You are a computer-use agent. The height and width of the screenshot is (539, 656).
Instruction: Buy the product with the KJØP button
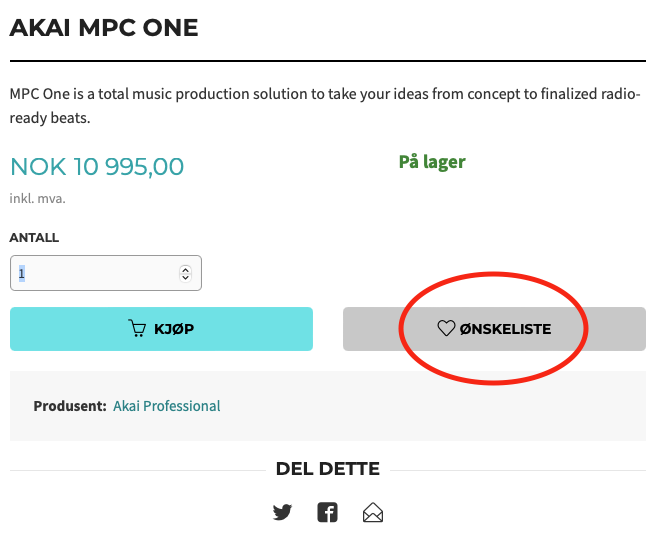click(x=161, y=329)
